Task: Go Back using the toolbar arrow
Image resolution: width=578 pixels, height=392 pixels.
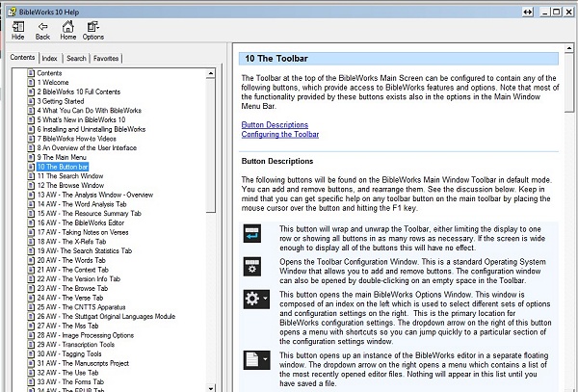Action: [x=42, y=31]
